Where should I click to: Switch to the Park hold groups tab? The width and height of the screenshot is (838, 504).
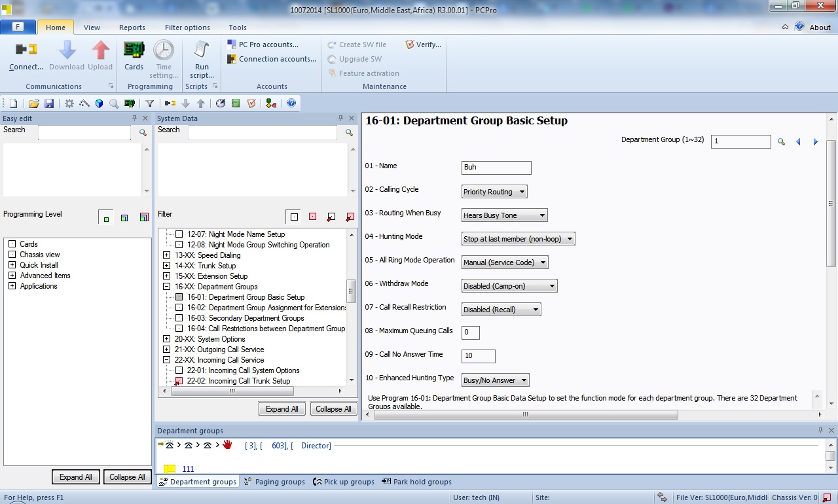coord(417,482)
